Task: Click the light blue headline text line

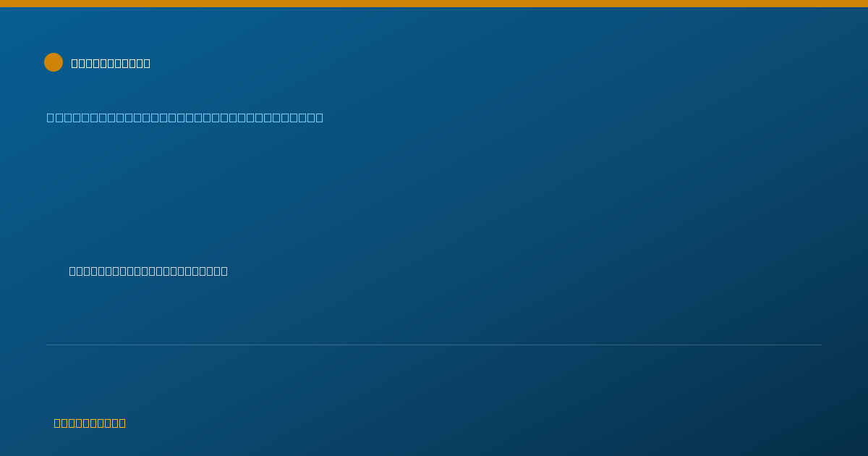Action: (185, 117)
